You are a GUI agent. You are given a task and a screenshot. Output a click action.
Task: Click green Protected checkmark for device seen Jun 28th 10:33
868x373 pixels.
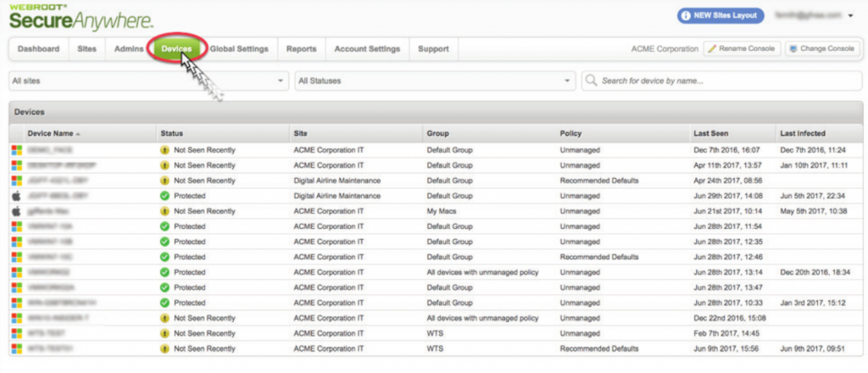[x=164, y=303]
